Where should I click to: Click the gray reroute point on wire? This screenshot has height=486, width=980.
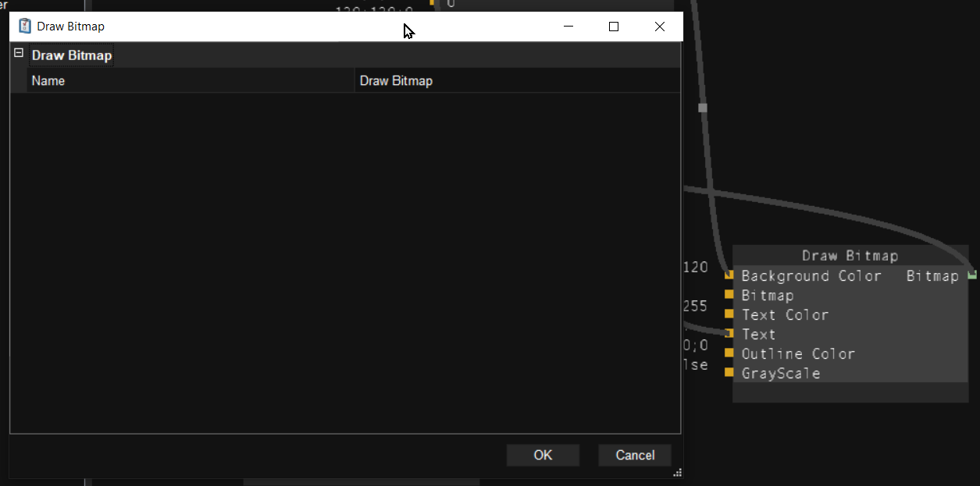coord(702,108)
